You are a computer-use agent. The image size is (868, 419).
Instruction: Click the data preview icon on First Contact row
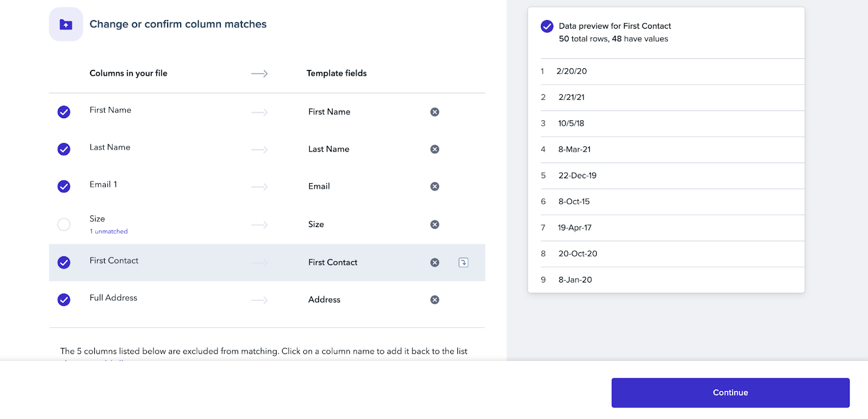coord(463,262)
